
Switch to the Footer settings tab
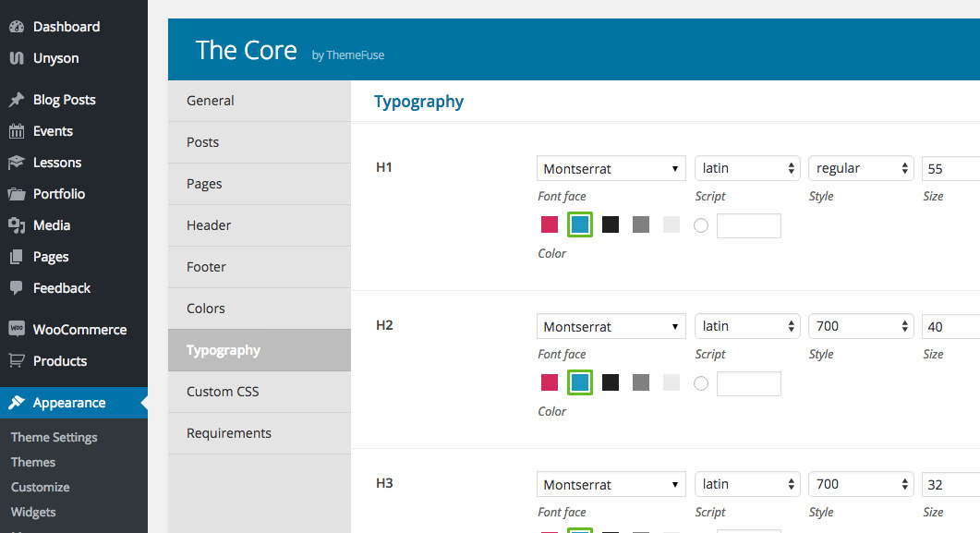click(x=260, y=267)
